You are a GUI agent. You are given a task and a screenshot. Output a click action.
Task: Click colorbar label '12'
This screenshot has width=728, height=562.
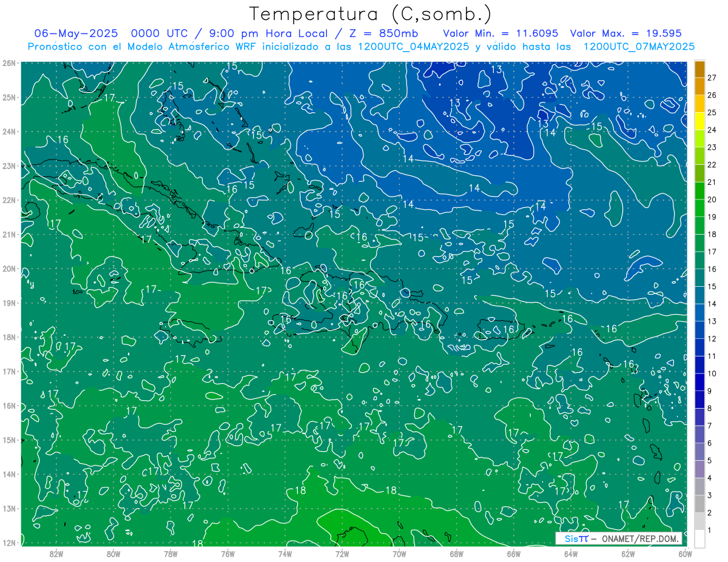pyautogui.click(x=712, y=338)
